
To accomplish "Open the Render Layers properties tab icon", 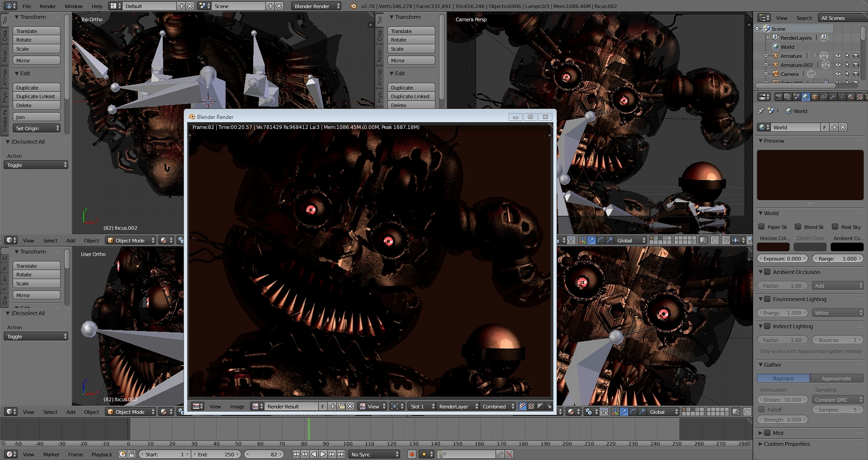I will 788,97.
